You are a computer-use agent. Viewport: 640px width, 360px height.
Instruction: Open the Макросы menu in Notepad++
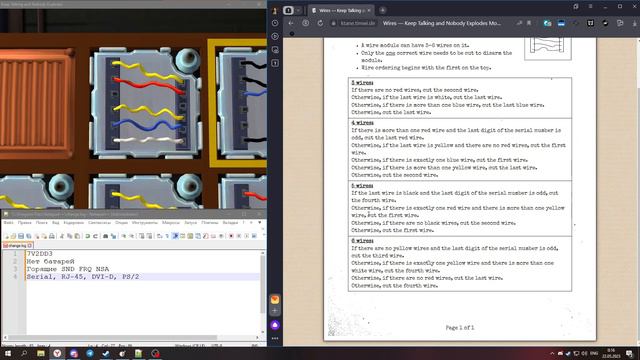point(171,223)
